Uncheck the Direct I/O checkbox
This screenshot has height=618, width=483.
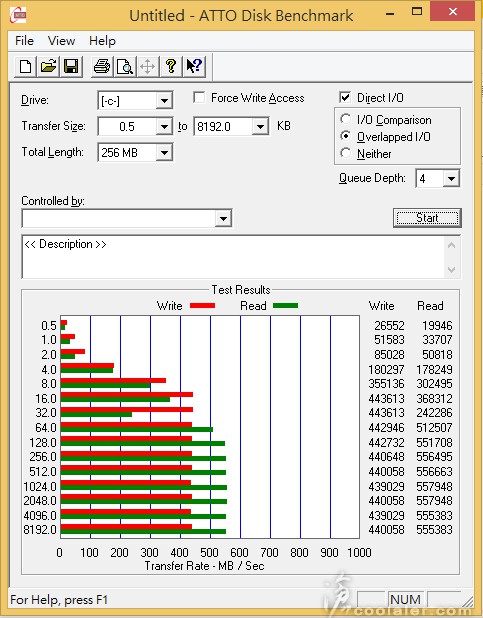345,97
